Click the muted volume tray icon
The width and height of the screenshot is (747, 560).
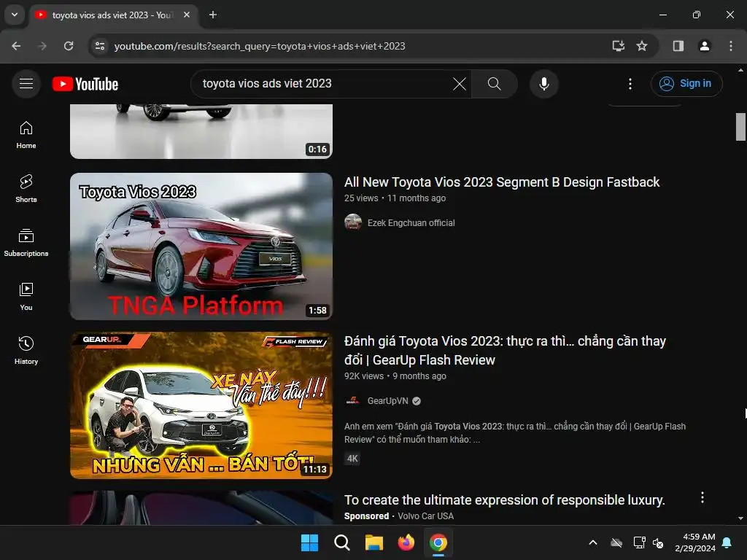click(658, 542)
